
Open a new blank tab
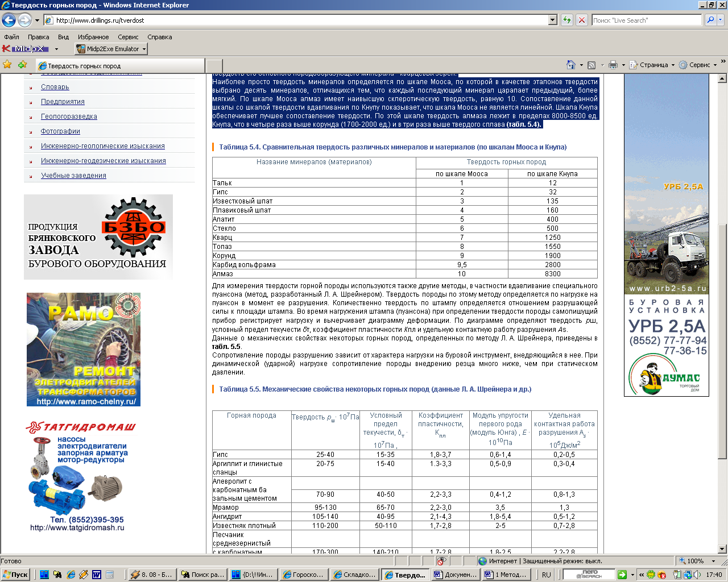[214, 65]
